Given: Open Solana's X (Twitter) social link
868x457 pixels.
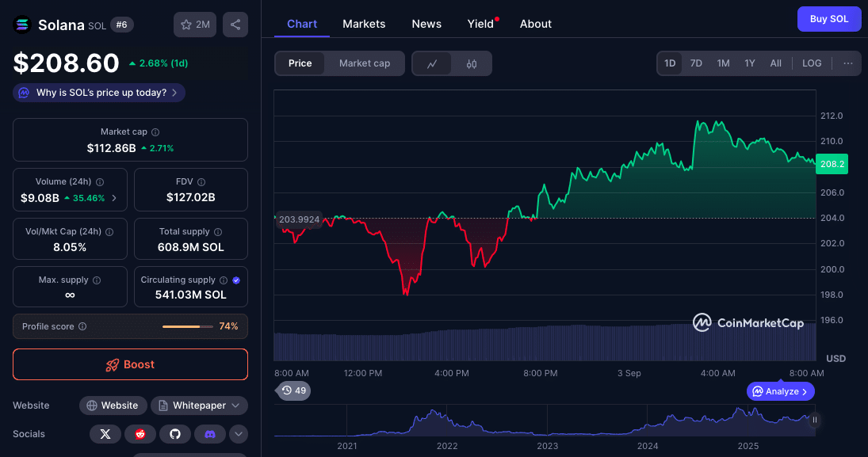Looking at the screenshot, I should click(105, 434).
